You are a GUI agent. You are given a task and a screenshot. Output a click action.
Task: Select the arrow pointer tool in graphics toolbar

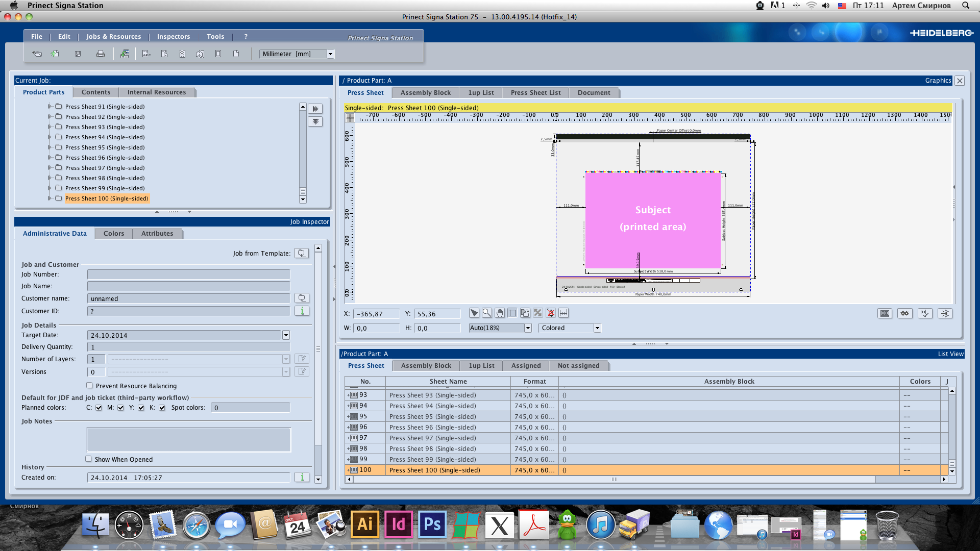[x=474, y=313]
